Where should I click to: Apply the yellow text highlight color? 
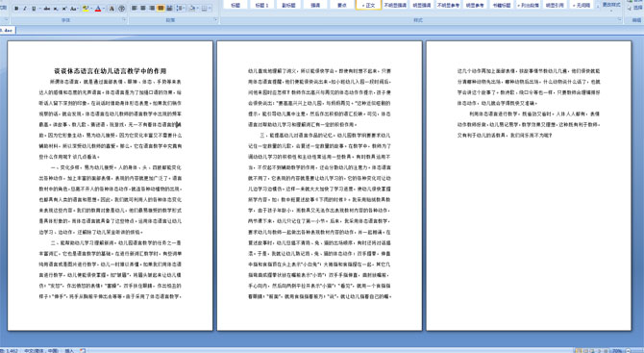86,9
